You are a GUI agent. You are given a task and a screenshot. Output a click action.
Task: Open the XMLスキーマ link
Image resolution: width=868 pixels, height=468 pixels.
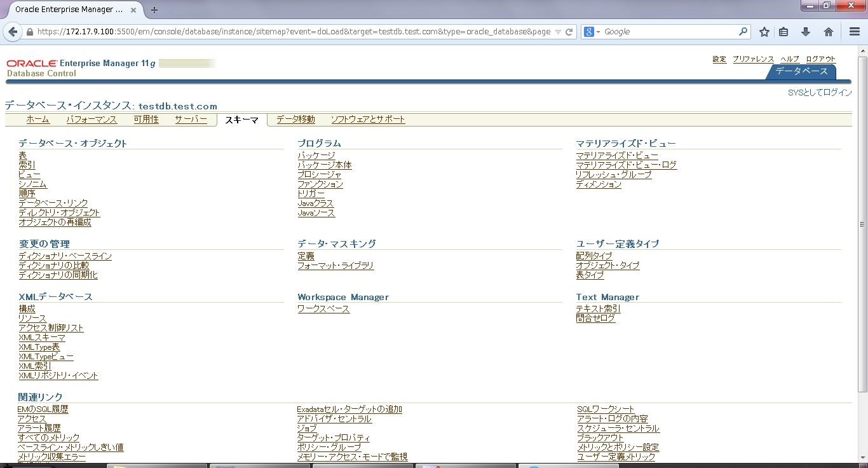coord(42,338)
